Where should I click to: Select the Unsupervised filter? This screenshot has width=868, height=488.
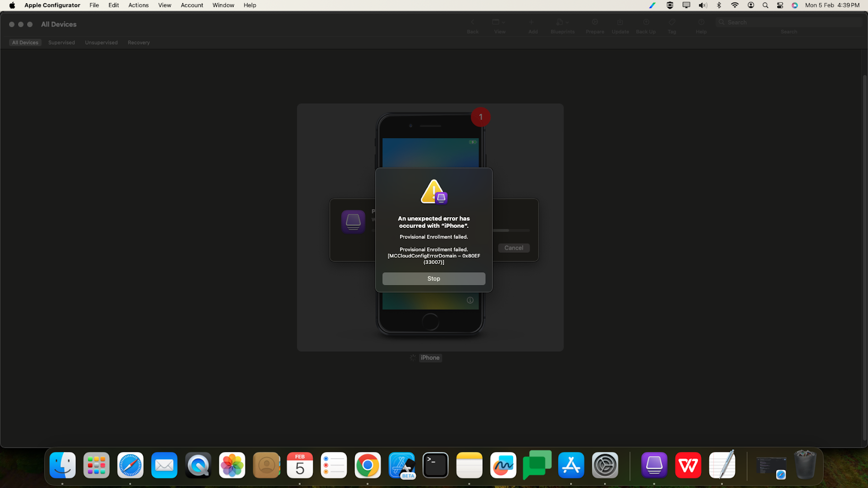point(101,42)
